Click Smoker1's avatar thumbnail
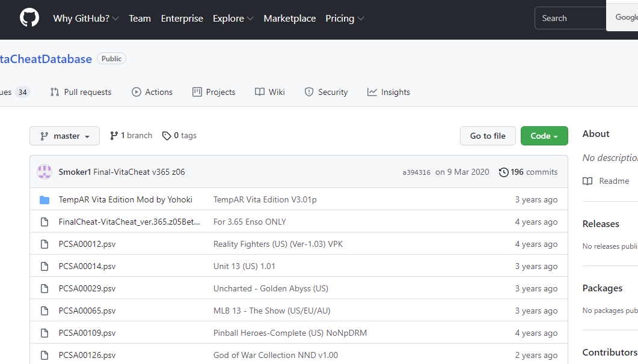The height and width of the screenshot is (364, 638). [x=44, y=172]
